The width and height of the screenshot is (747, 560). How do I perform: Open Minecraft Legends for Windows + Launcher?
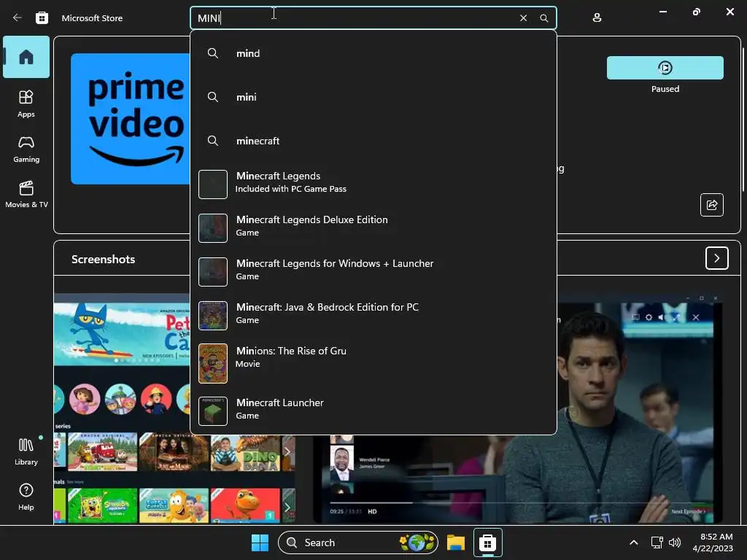(x=373, y=271)
